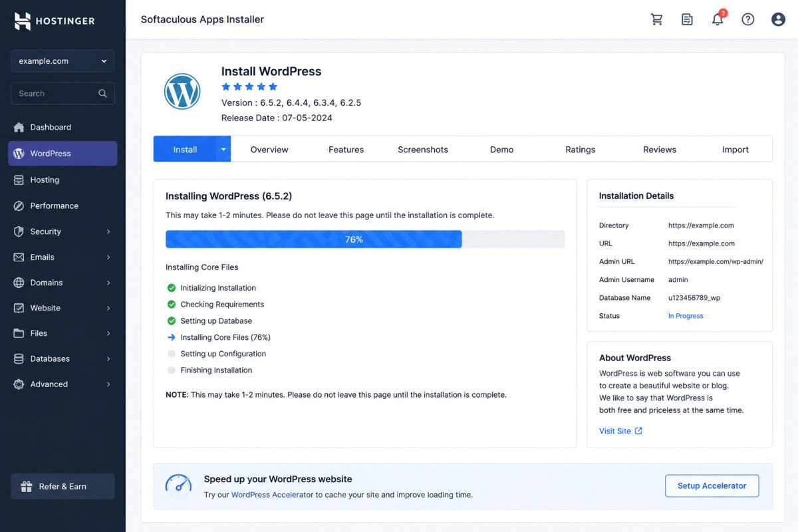The image size is (798, 532).
Task: Expand the Databases submenu chevron
Action: (108, 359)
